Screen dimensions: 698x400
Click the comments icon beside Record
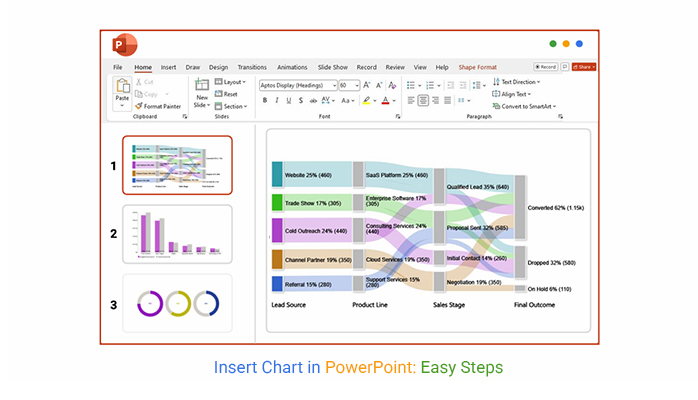tap(564, 67)
